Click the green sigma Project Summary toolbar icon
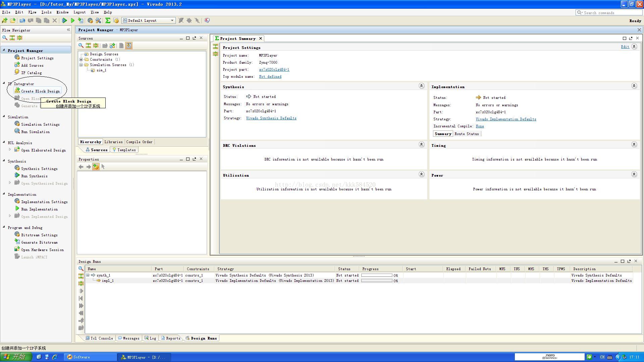Image resolution: width=644 pixels, height=362 pixels. [x=108, y=20]
